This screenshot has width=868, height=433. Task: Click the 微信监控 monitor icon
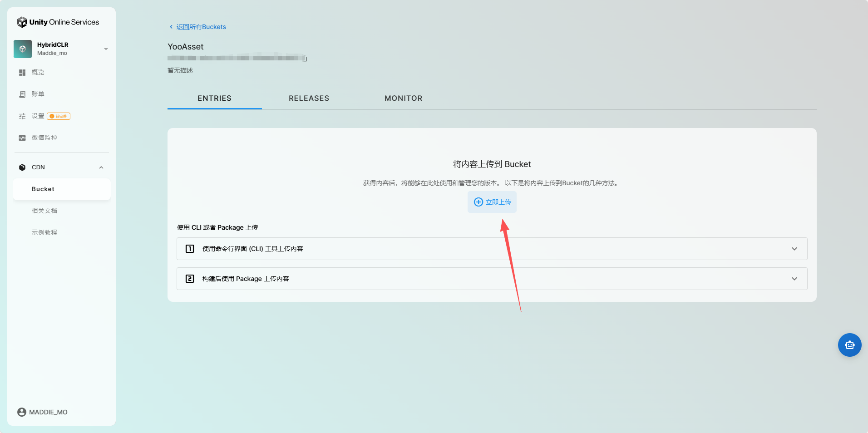coord(22,138)
